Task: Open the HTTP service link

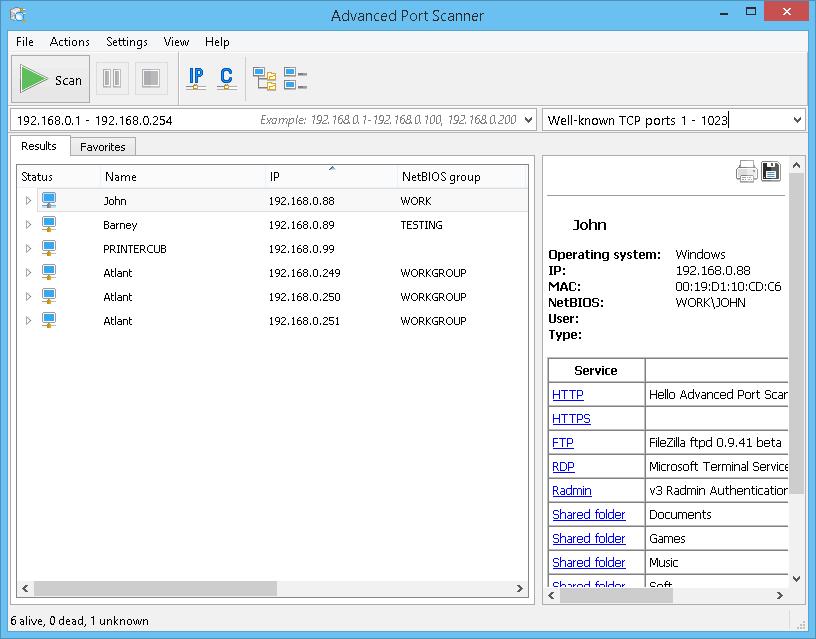Action: 567,395
